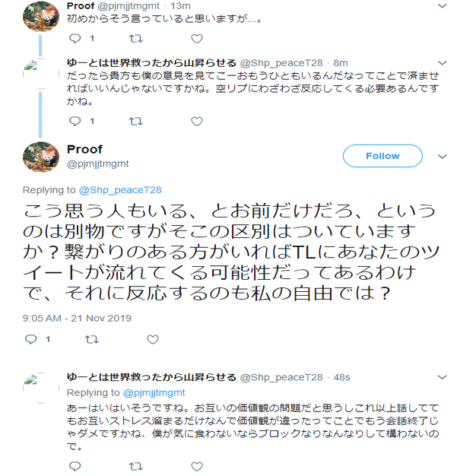Retweet the 8m tweet by Shp_peaceT28
Viewport: 476px width, 476px height.
(x=136, y=121)
